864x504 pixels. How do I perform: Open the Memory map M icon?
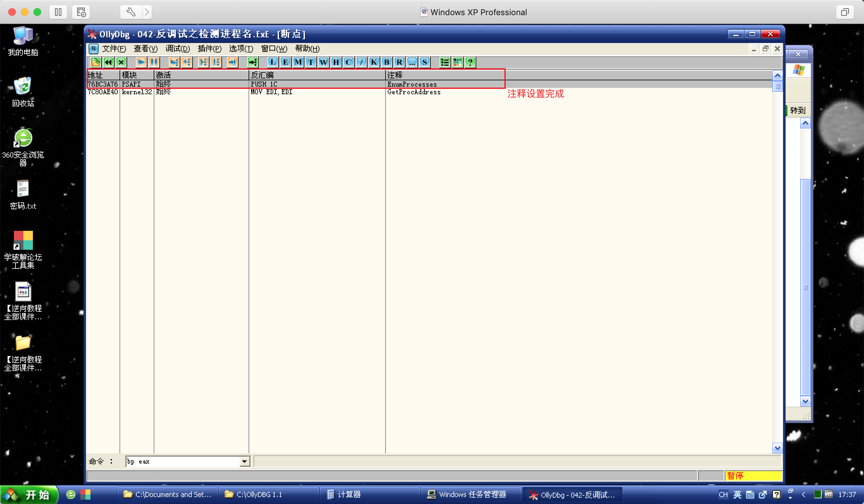(298, 62)
